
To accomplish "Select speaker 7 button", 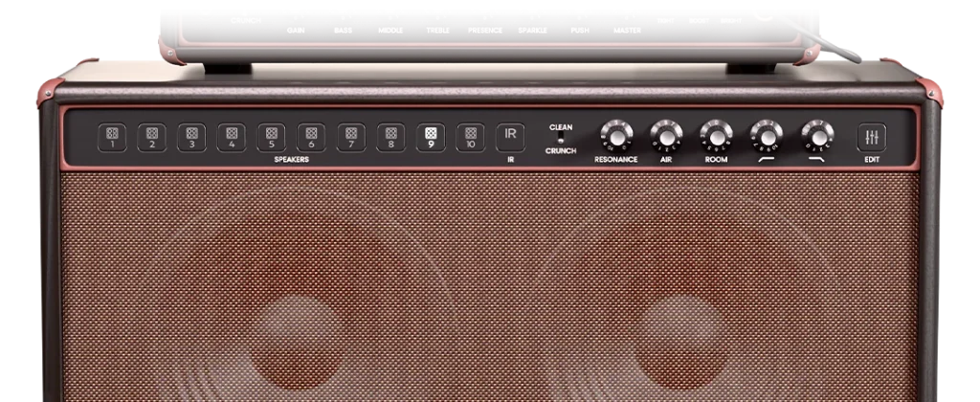I will pyautogui.click(x=351, y=138).
